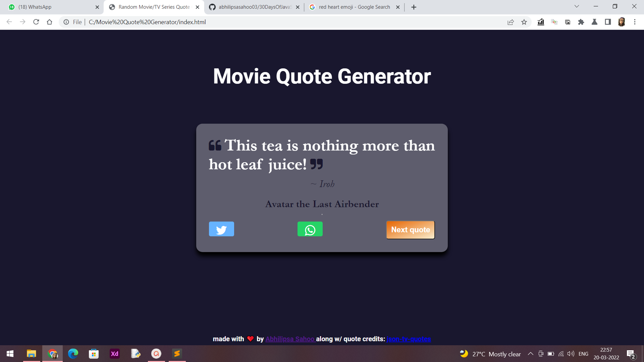Open Chrome's three-dot menu
Viewport: 644px width, 362px height.
634,22
